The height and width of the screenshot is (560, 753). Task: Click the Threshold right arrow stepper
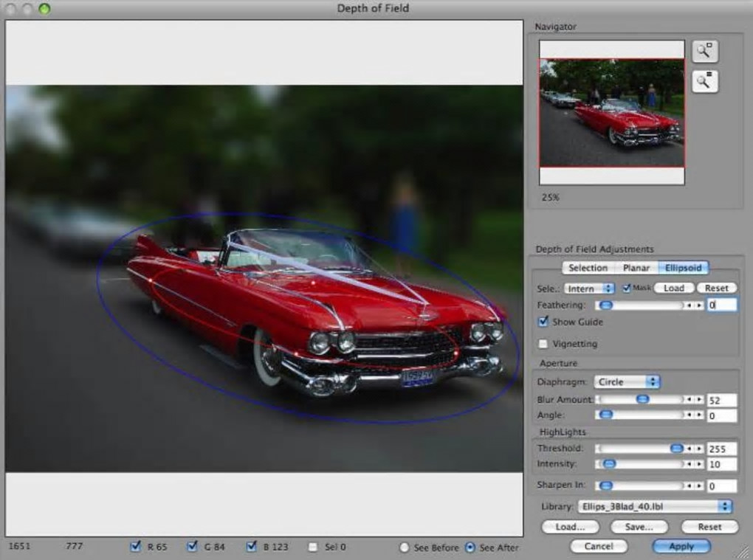coord(698,449)
